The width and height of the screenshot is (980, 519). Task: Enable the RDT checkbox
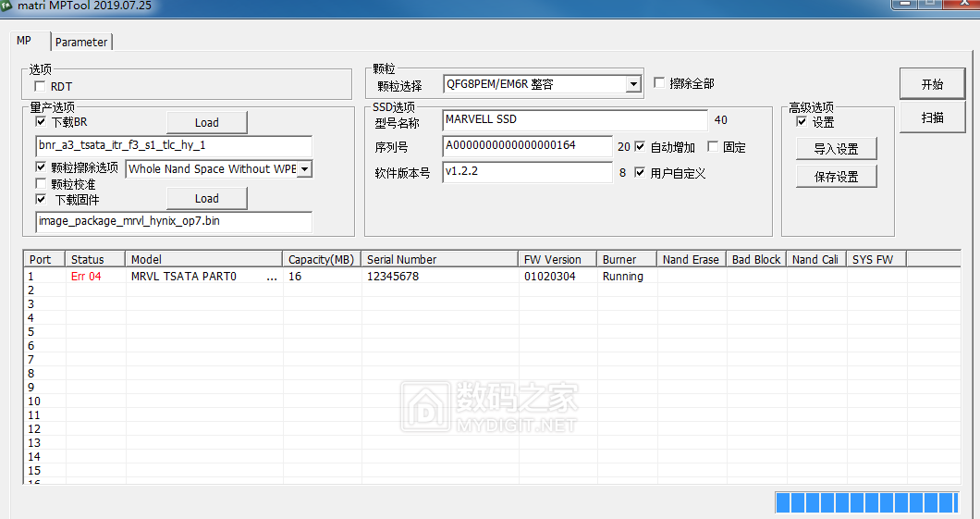[41, 87]
